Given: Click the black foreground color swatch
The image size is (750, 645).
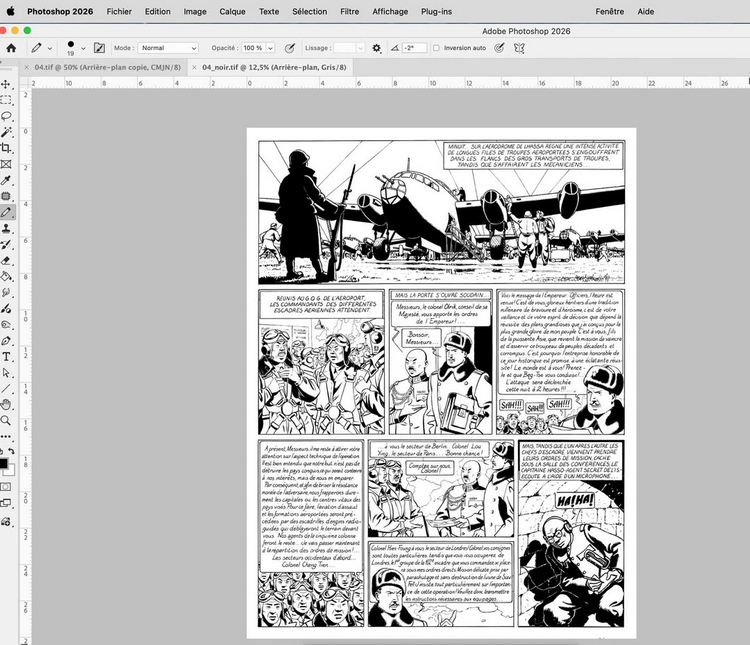Looking at the screenshot, I should pos(4,462).
